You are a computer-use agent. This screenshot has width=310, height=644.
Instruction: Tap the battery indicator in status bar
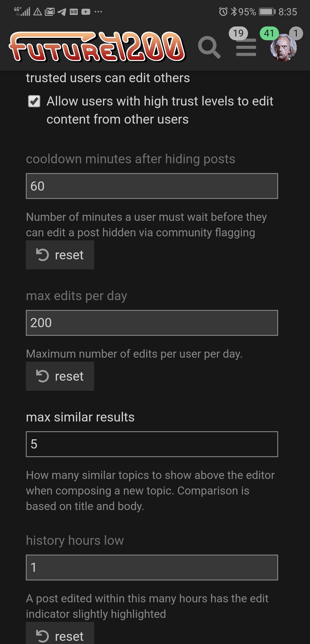[x=267, y=12]
